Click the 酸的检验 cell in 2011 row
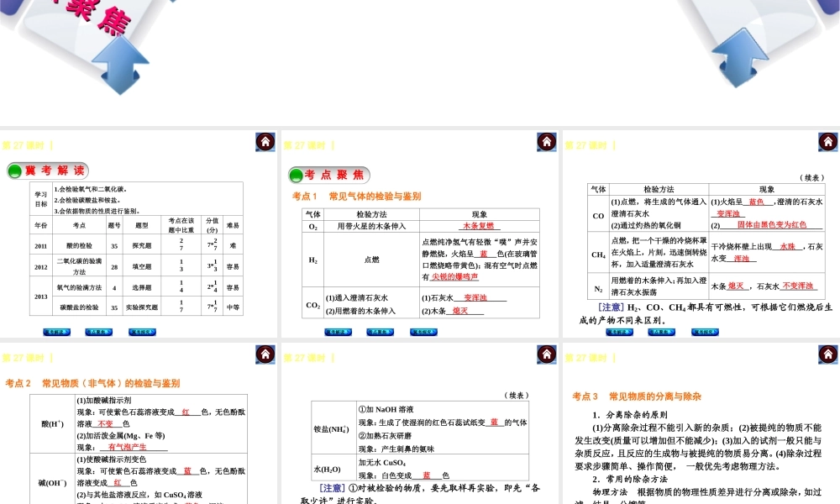This screenshot has width=840, height=504. pos(79,246)
